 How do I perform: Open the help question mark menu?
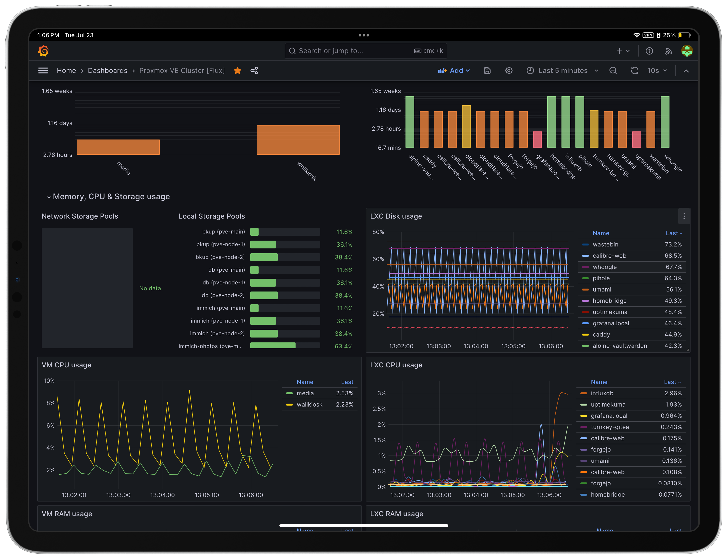(649, 51)
